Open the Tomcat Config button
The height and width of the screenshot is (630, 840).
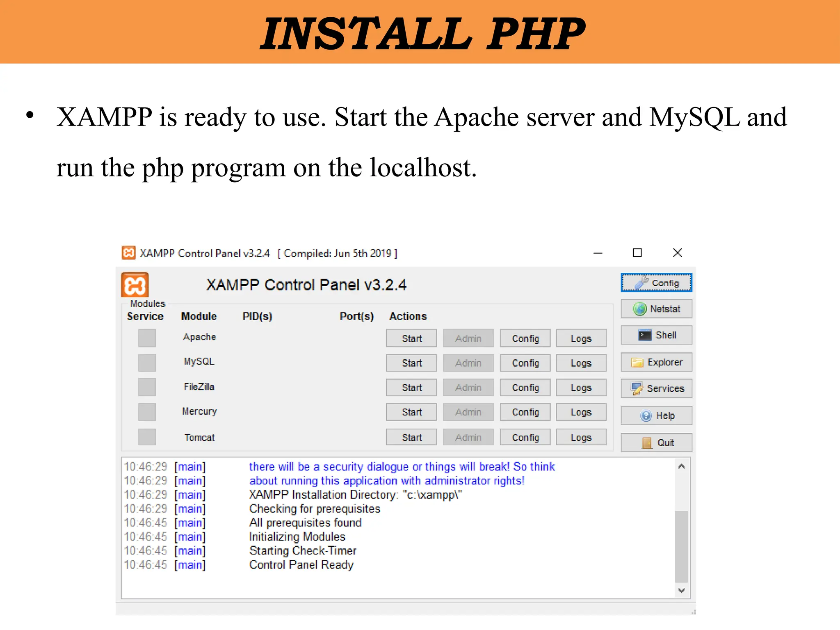coord(525,437)
